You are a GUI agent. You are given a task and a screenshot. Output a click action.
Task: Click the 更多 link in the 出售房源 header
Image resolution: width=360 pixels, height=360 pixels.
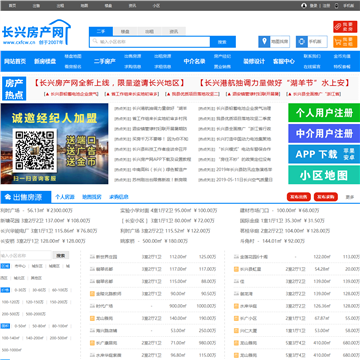click(x=350, y=197)
